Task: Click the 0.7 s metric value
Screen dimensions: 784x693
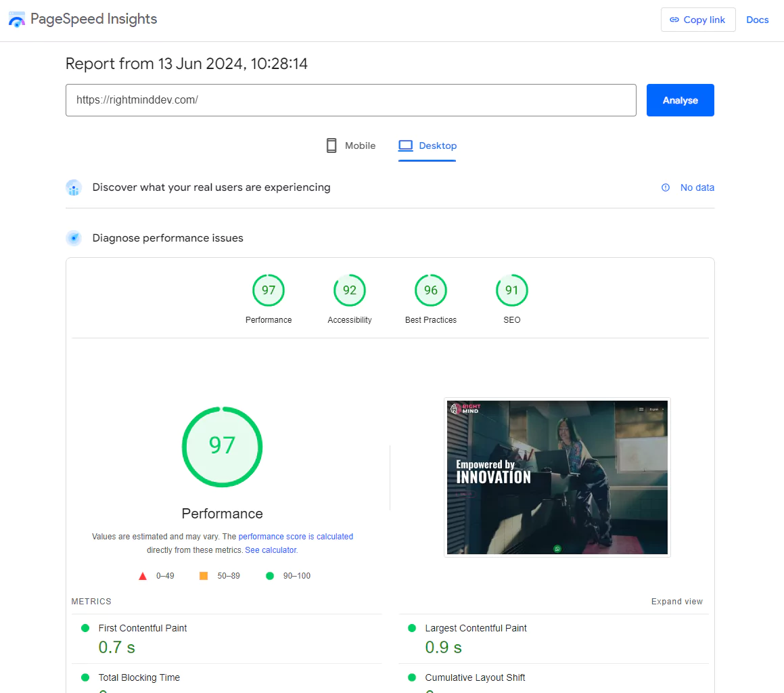Action: tap(116, 648)
